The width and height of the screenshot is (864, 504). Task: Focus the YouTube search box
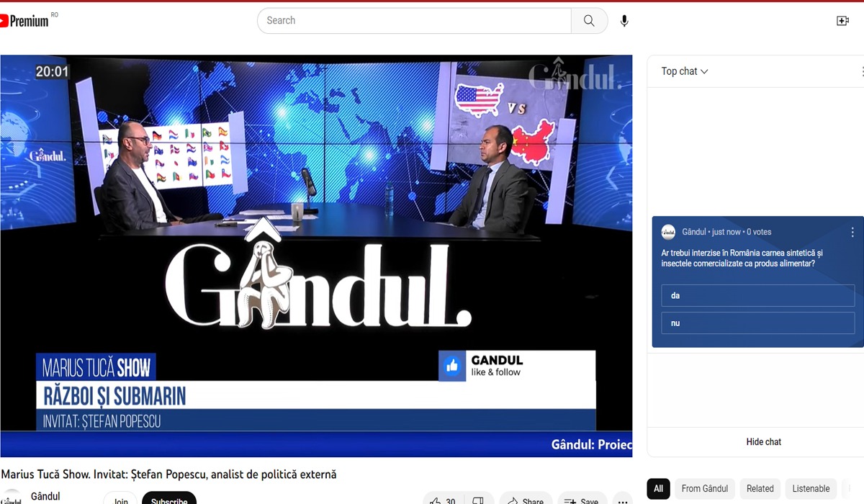tap(414, 21)
